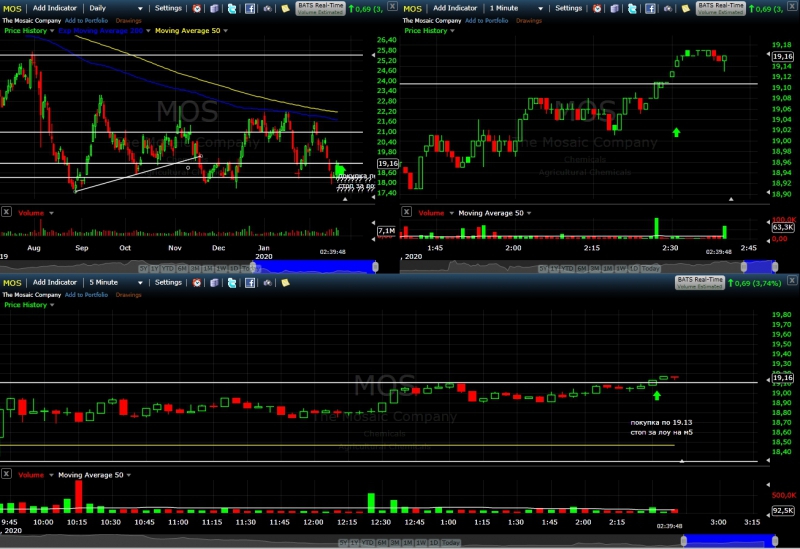Close the Daily chart panel
This screenshot has width=800, height=549.
click(x=392, y=6)
